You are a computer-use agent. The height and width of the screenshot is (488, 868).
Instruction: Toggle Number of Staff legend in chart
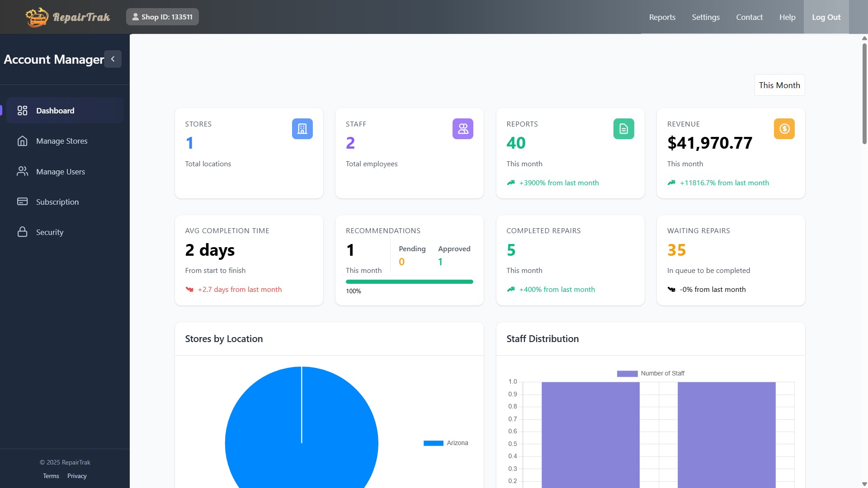coord(651,373)
